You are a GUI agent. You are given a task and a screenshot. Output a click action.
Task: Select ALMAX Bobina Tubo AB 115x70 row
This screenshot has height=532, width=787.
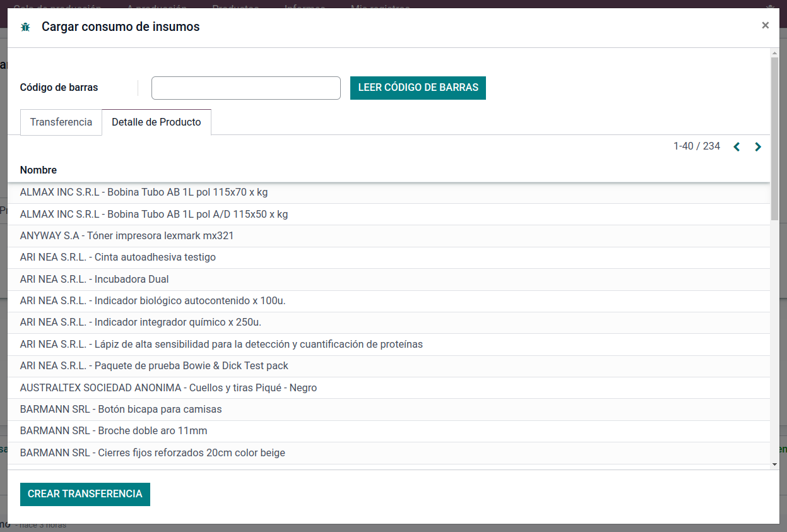144,192
